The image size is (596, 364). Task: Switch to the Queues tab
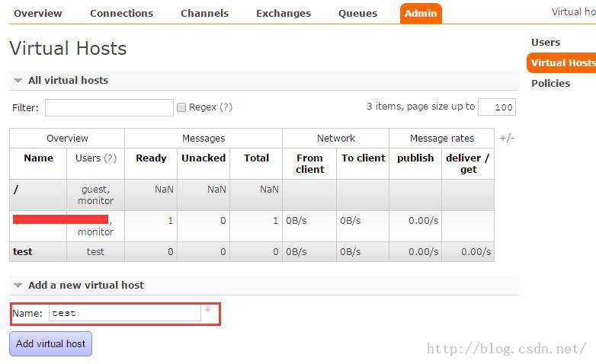coord(357,13)
